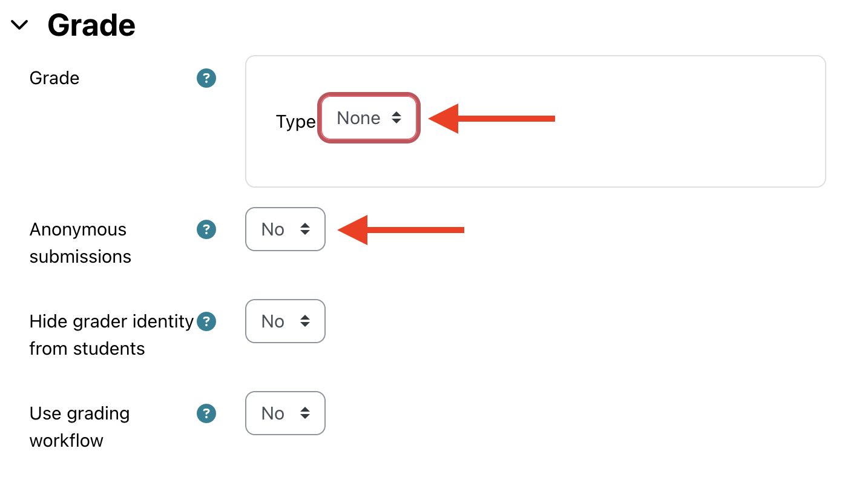Click the Grade field label beside help icon
This screenshot has height=477, width=868.
(54, 78)
